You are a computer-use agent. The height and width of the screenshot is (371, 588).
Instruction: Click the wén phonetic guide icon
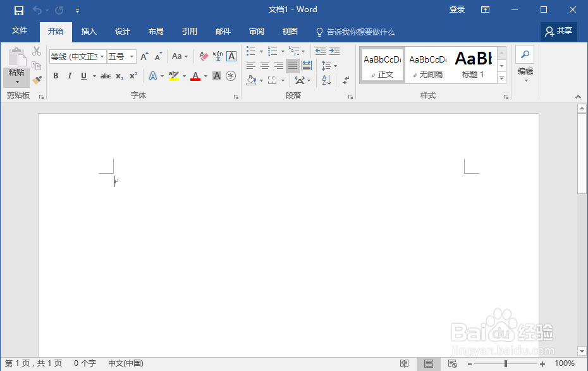coord(217,57)
